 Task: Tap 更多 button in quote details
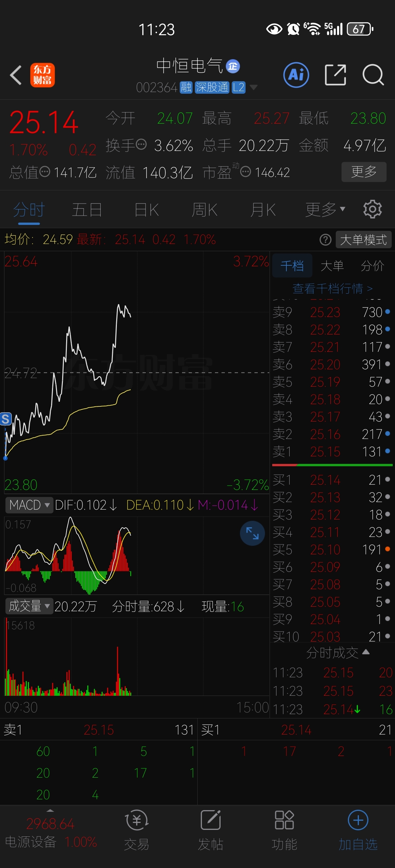coord(364,172)
